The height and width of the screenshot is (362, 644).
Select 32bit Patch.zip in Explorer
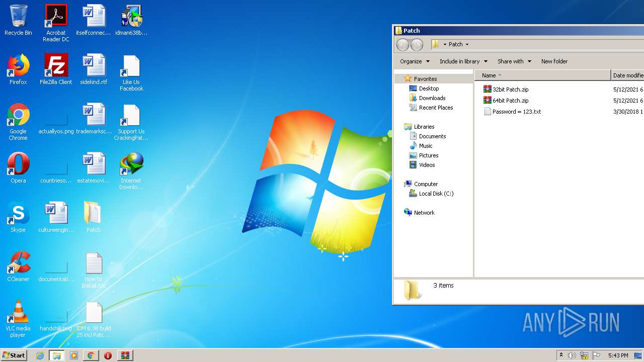click(506, 89)
